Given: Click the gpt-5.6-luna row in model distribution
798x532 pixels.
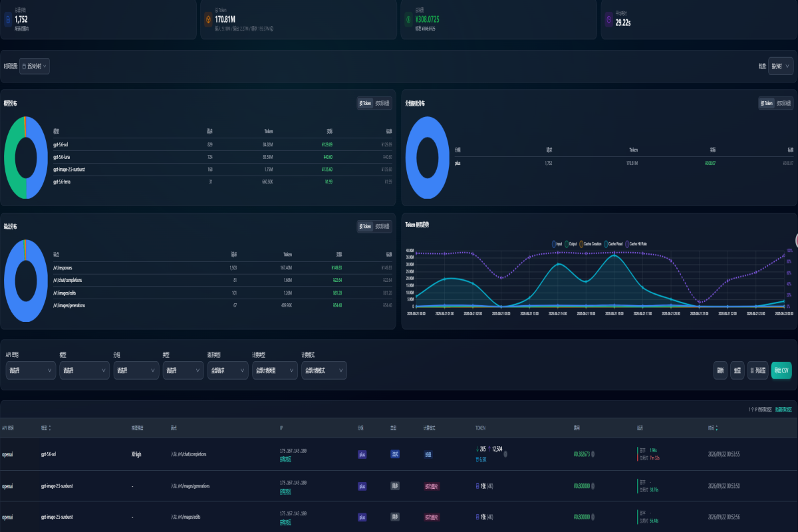Looking at the screenshot, I should pyautogui.click(x=223, y=157).
